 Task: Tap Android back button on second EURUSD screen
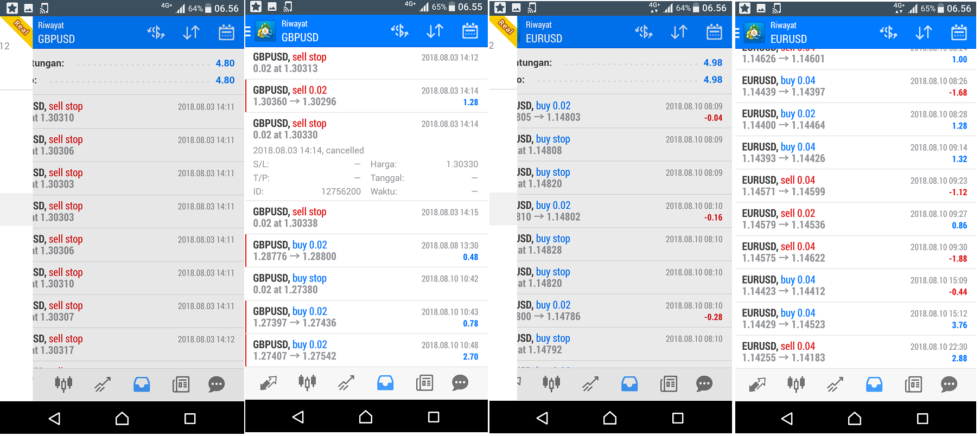[787, 418]
